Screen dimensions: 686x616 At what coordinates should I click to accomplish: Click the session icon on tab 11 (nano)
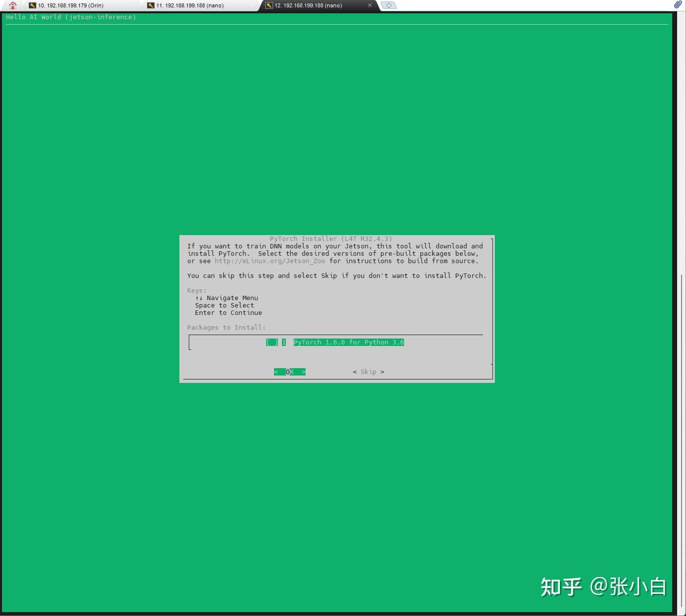151,5
